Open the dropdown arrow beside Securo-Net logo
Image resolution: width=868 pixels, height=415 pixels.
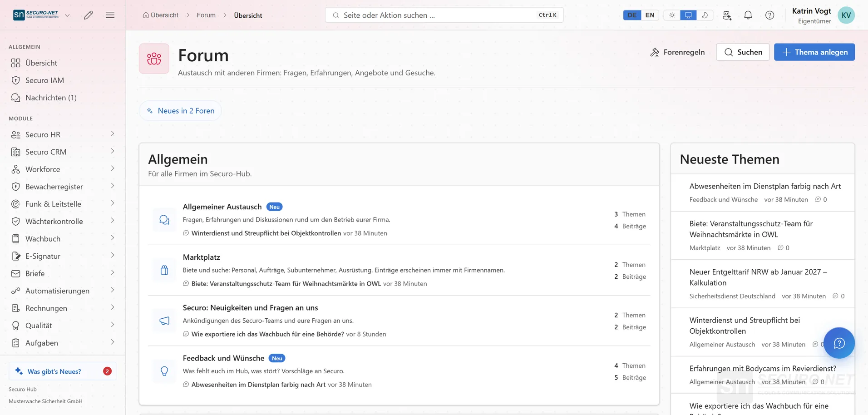click(x=67, y=15)
